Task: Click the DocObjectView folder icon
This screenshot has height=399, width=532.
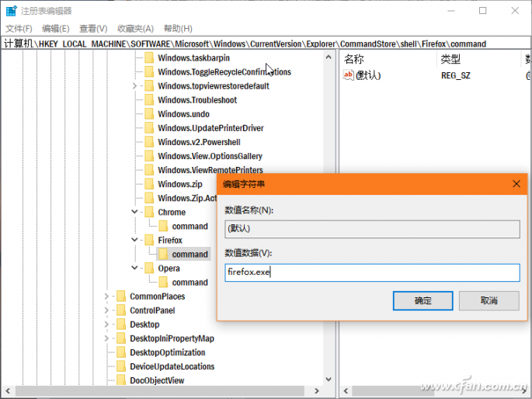Action: 121,380
